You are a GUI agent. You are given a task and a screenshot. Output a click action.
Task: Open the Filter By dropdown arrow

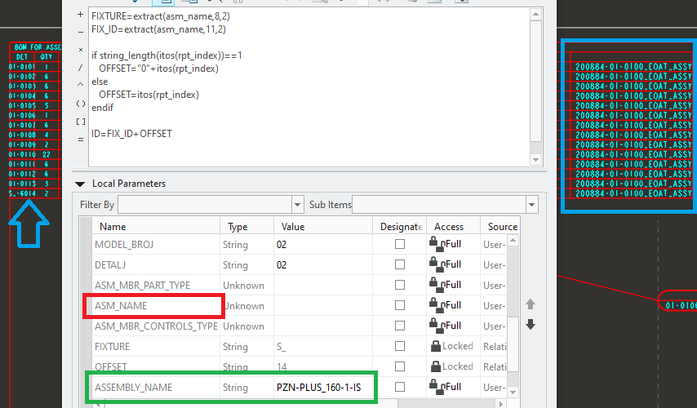[x=297, y=205]
